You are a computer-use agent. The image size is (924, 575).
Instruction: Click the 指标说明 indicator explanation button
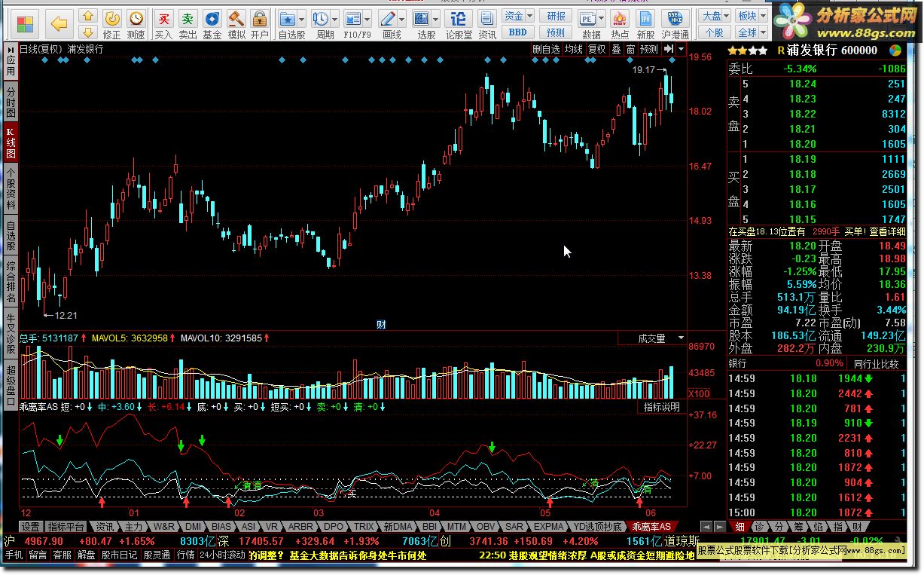[661, 407]
